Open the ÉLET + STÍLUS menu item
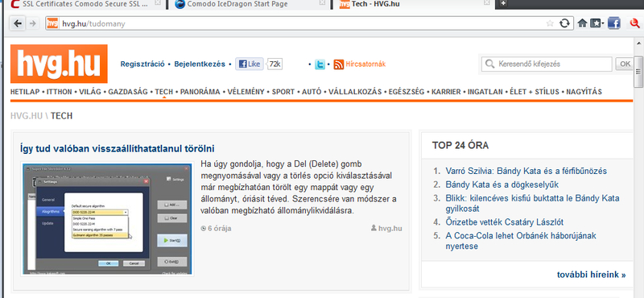 (x=535, y=92)
